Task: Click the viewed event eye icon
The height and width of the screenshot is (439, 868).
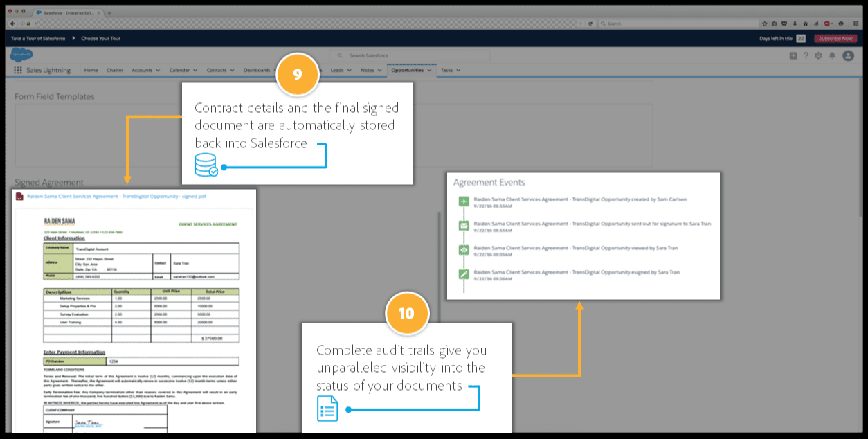Action: click(464, 249)
